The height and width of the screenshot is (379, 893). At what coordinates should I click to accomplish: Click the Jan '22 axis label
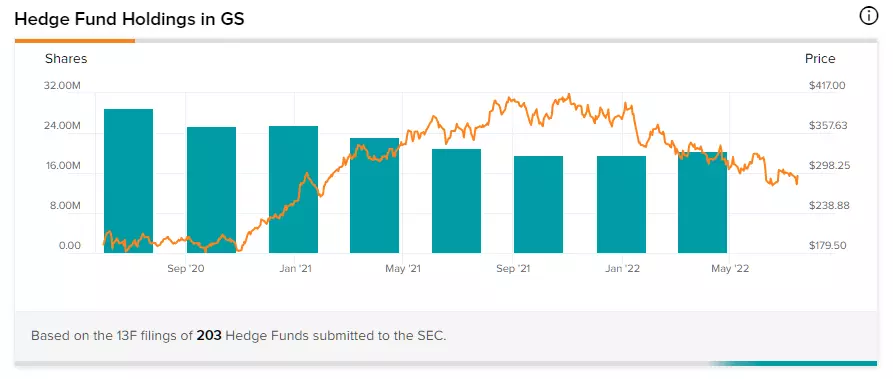pyautogui.click(x=623, y=268)
